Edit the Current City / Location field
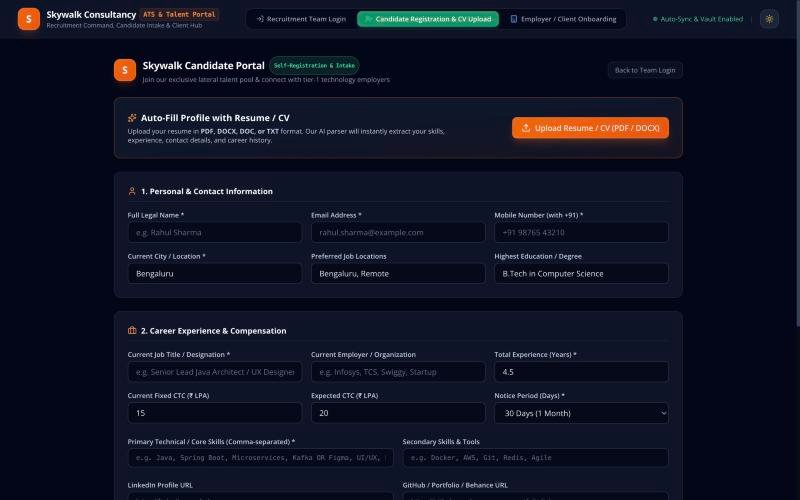 click(215, 273)
